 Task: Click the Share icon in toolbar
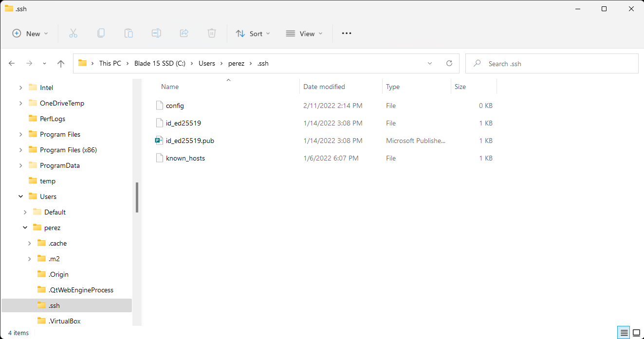point(184,34)
